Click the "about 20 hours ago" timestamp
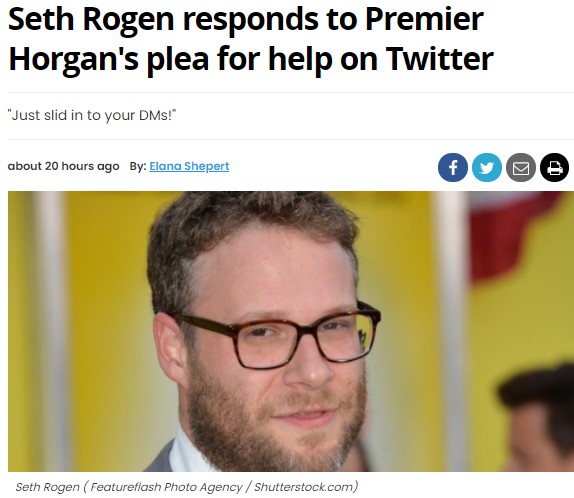The width and height of the screenshot is (574, 498). click(63, 166)
